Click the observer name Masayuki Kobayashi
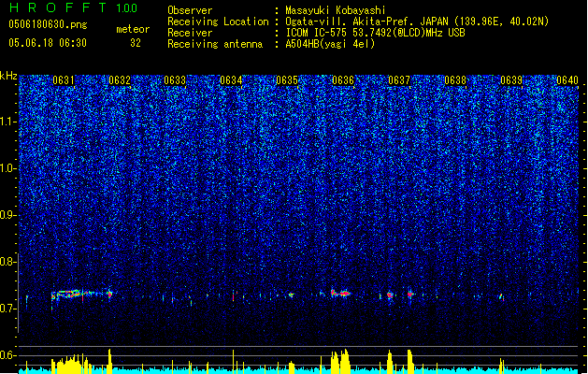Image resolution: width=588 pixels, height=374 pixels. [335, 10]
